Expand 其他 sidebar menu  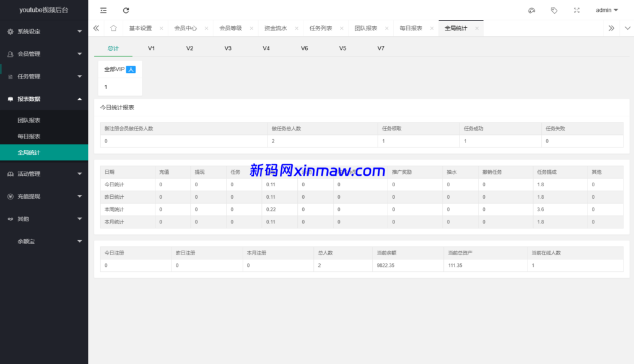point(44,219)
